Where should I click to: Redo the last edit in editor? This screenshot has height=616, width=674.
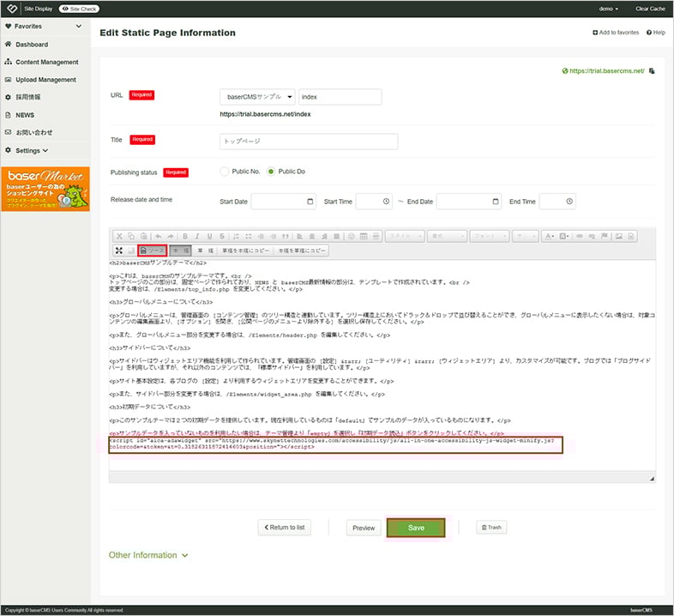click(171, 236)
